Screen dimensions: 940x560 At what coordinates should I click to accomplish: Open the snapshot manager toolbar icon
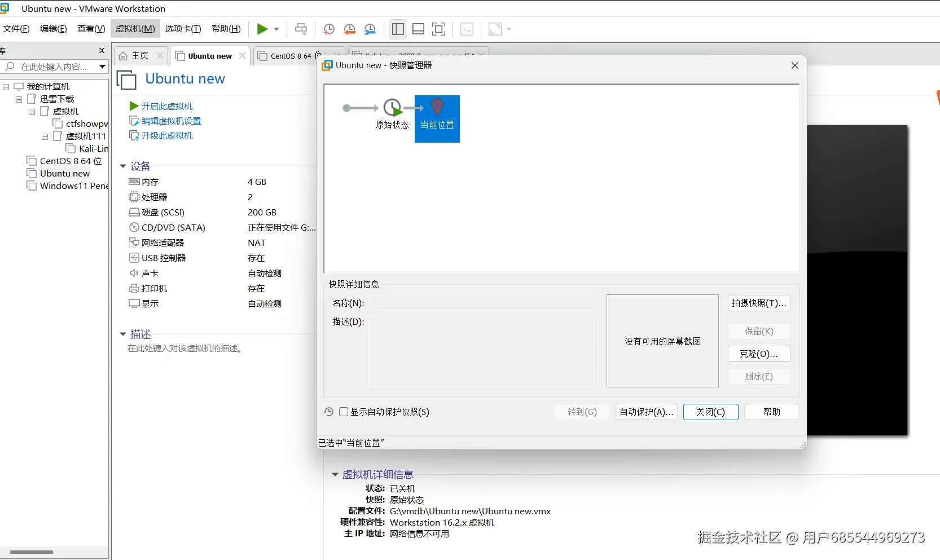(370, 29)
